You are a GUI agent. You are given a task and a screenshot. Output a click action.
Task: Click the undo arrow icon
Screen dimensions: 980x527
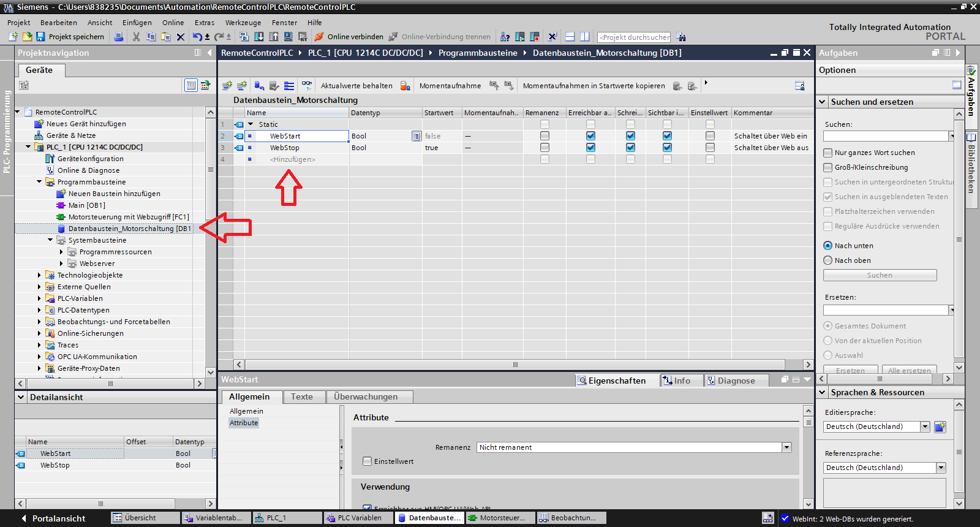point(197,37)
